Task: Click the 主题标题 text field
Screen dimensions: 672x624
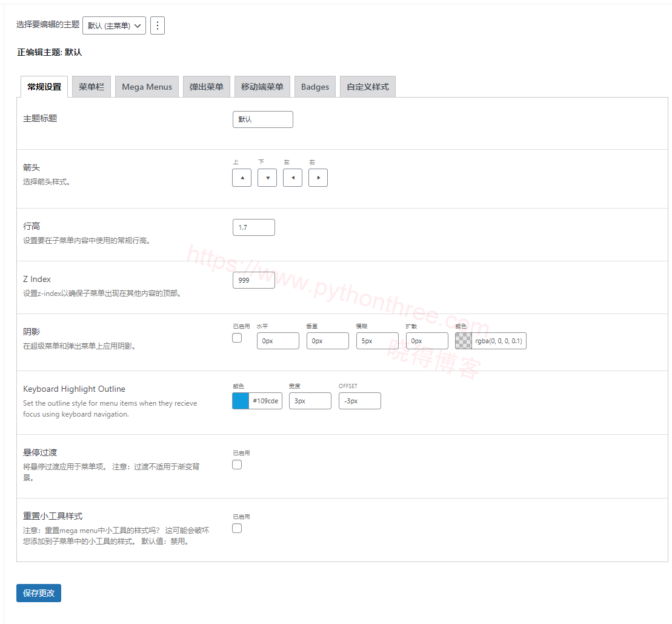Action: tap(262, 119)
